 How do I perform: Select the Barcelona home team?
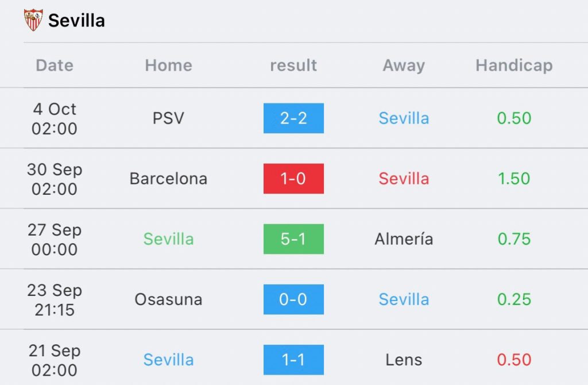(168, 179)
